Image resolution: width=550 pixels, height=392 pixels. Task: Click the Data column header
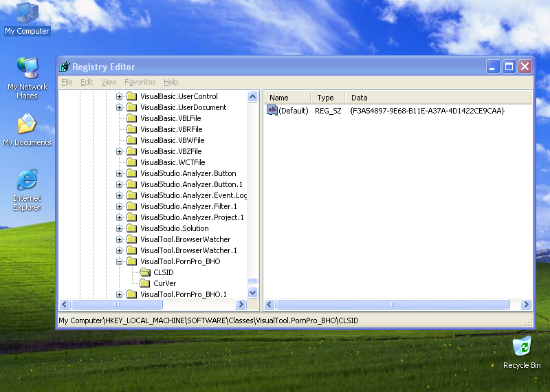(439, 98)
